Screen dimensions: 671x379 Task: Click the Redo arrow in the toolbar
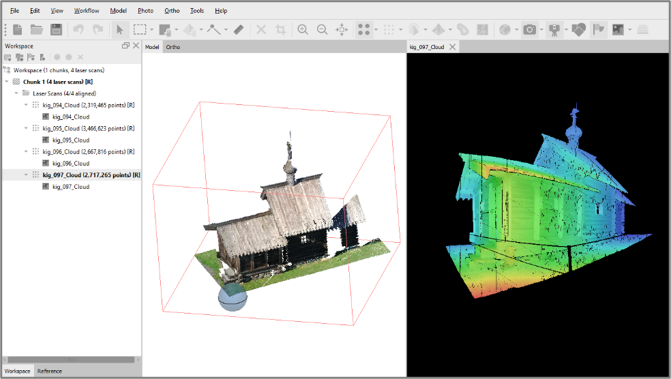click(x=98, y=30)
